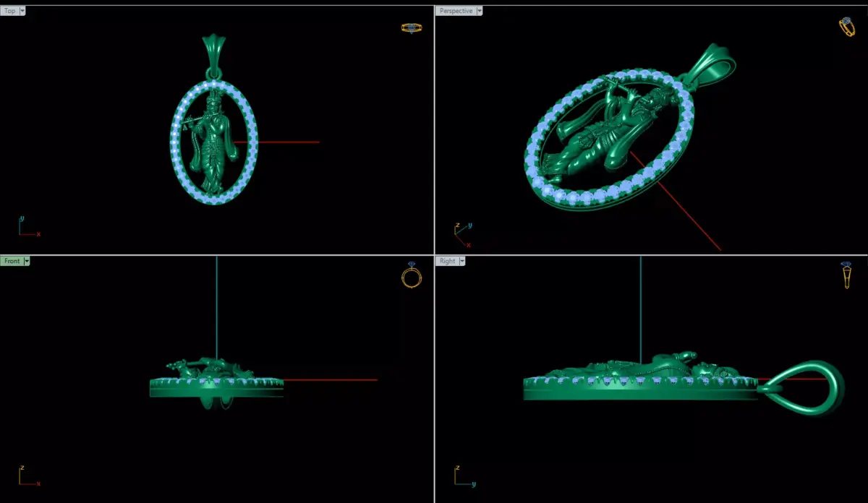This screenshot has height=503, width=868.
Task: Select the pendant bail in Perspective viewport
Action: (709, 65)
